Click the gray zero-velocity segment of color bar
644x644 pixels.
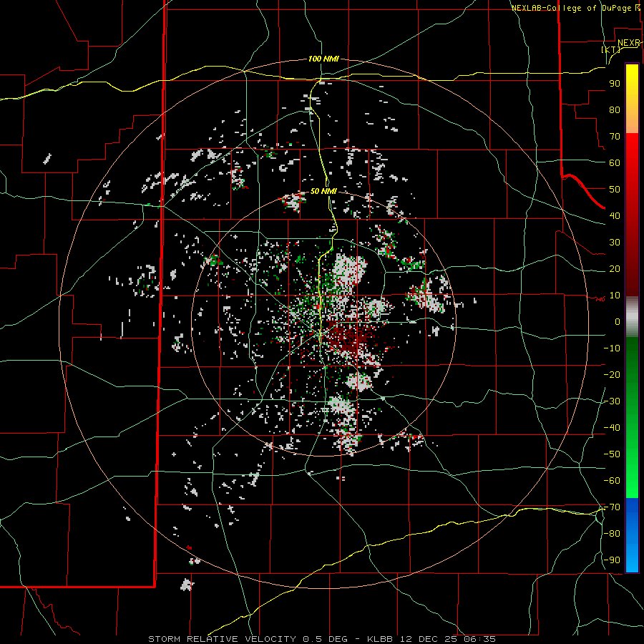[632, 317]
